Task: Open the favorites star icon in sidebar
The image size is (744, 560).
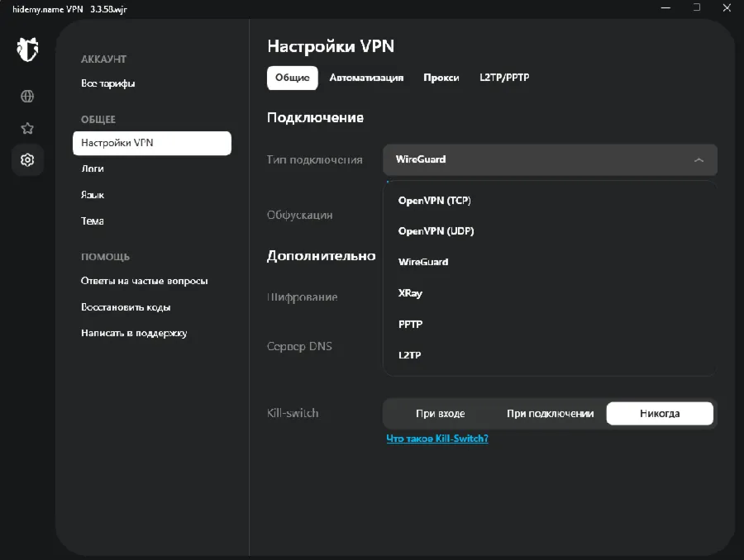Action: pos(27,128)
